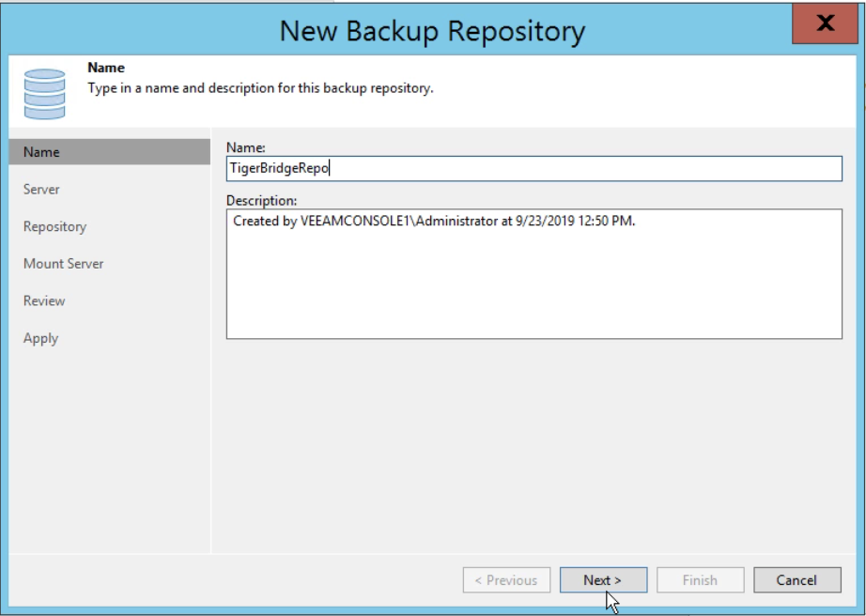Open the Repository wizard step

54,227
